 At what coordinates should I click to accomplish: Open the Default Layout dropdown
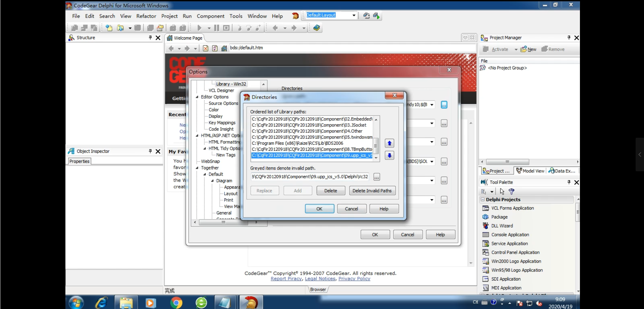click(354, 15)
